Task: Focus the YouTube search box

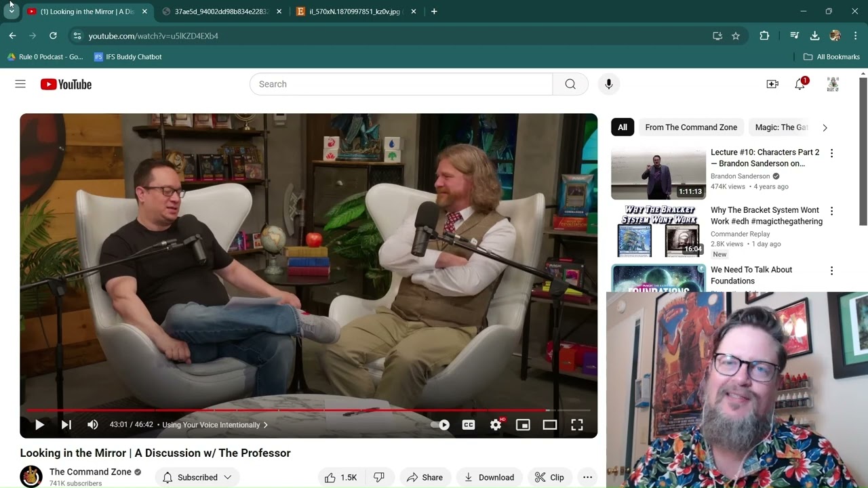Action: 401,84
